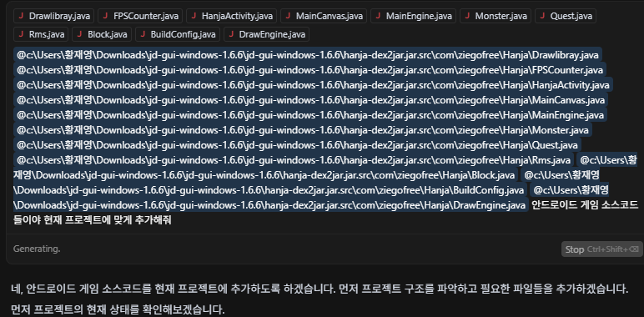This screenshot has height=317, width=644.
Task: Stop the response generation
Action: point(601,249)
